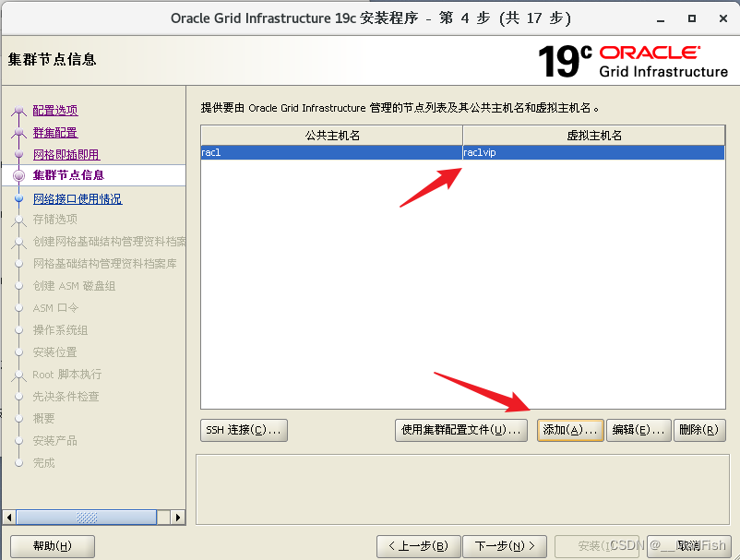Click the 安装产品 step
Screen dimensions: 740x560
[54, 441]
